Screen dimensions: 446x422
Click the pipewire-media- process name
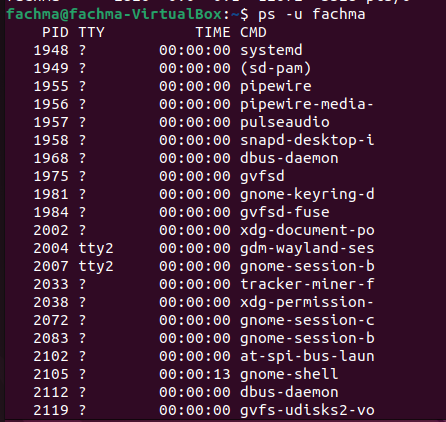pyautogui.click(x=307, y=104)
